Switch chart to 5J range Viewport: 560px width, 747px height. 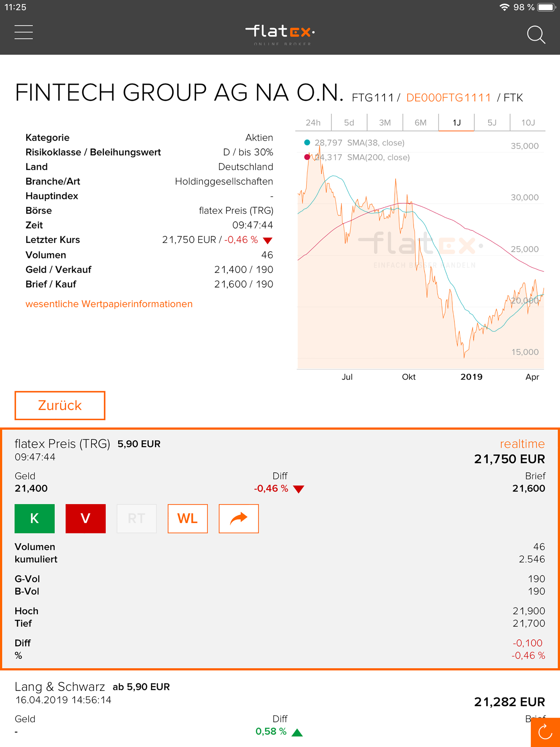(492, 122)
